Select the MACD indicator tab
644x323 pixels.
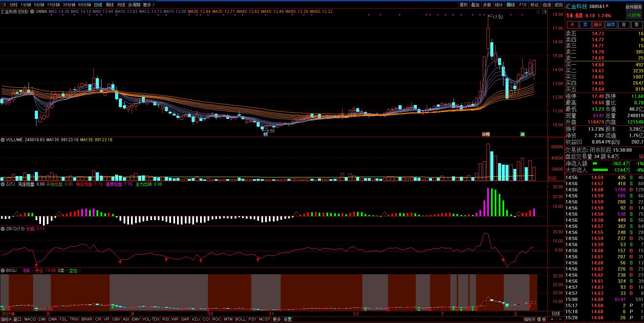click(30, 319)
